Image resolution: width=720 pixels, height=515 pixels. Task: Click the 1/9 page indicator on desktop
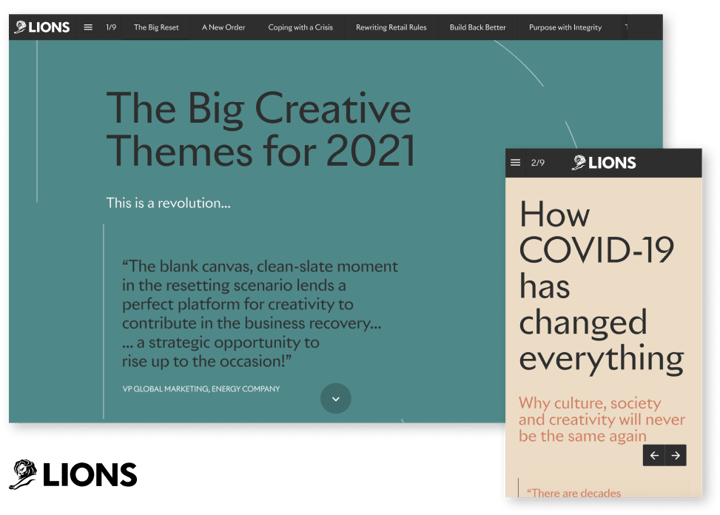coord(112,27)
